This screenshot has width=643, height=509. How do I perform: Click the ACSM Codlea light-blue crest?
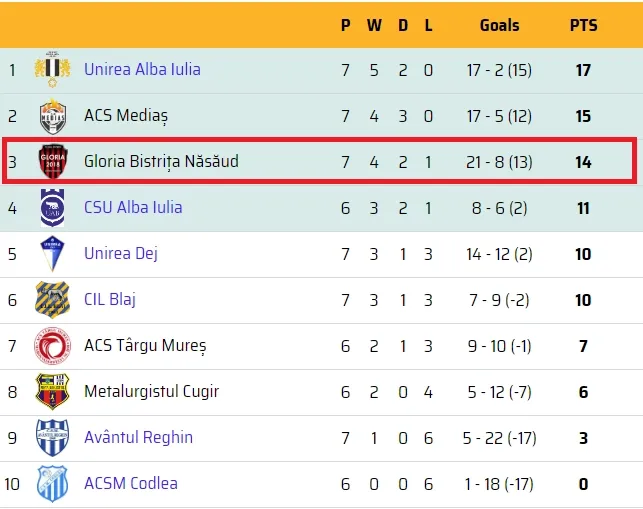pyautogui.click(x=52, y=484)
